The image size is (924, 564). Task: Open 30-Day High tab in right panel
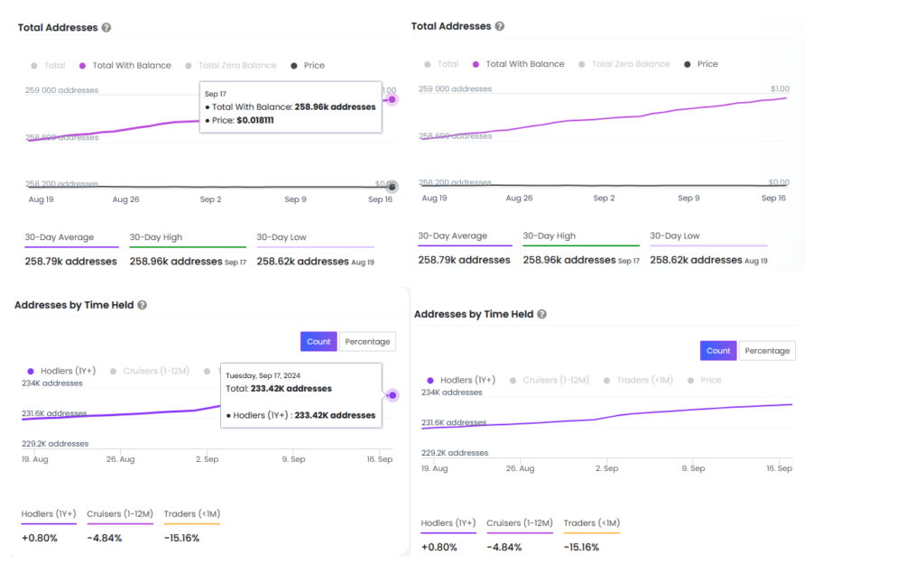click(581, 237)
